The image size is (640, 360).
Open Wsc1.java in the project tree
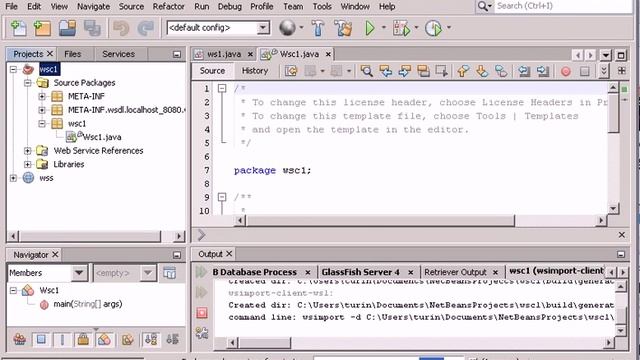[x=102, y=137]
